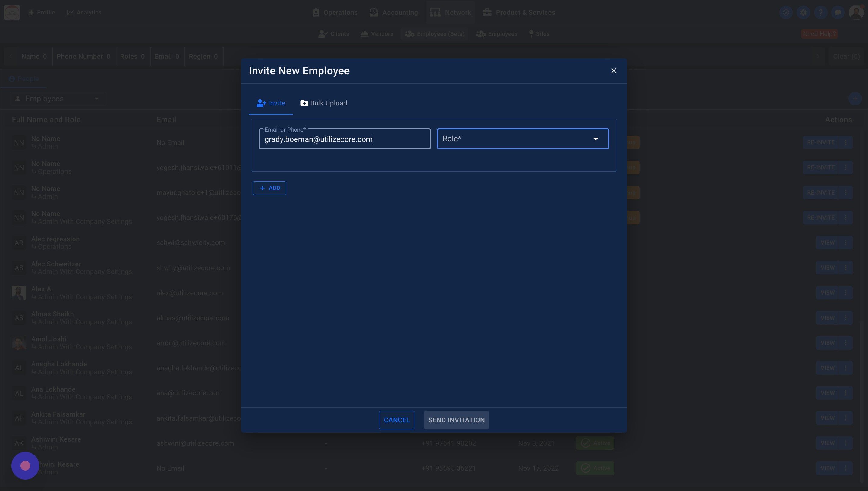The height and width of the screenshot is (491, 868).
Task: Click SEND INVITATION button
Action: pos(456,420)
